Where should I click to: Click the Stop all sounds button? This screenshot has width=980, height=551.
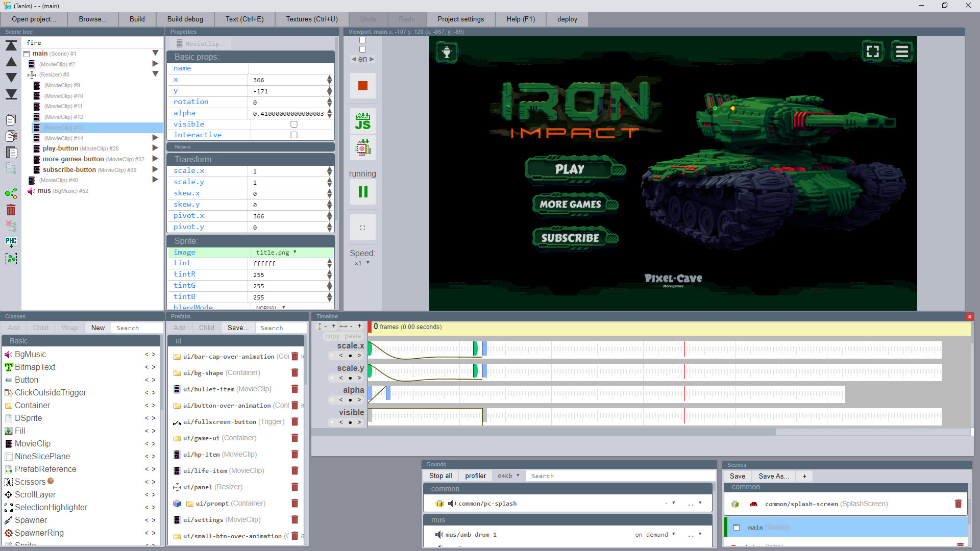point(439,475)
